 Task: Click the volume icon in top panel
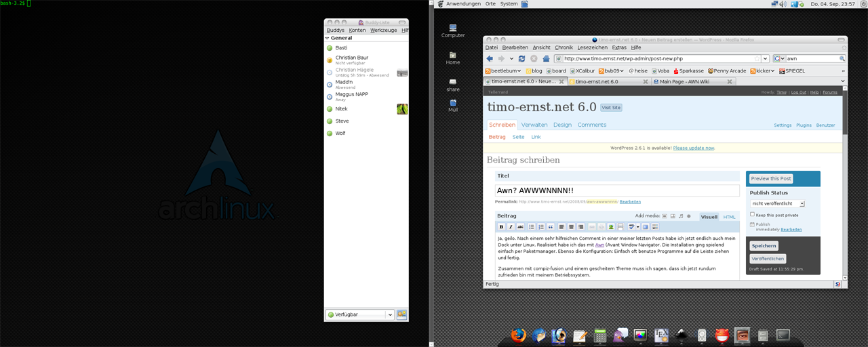tap(783, 4)
